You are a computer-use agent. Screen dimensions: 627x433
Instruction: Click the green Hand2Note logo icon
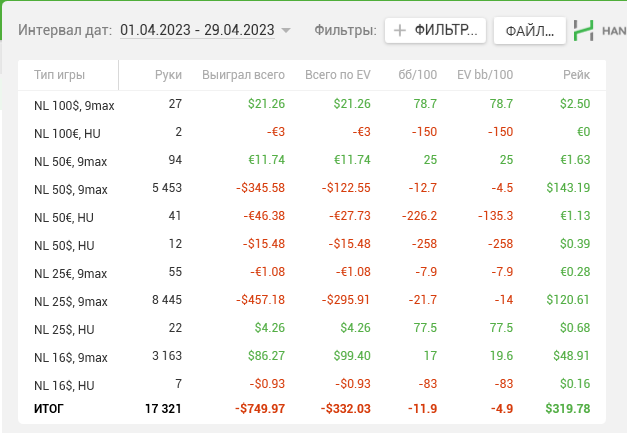[x=583, y=30]
